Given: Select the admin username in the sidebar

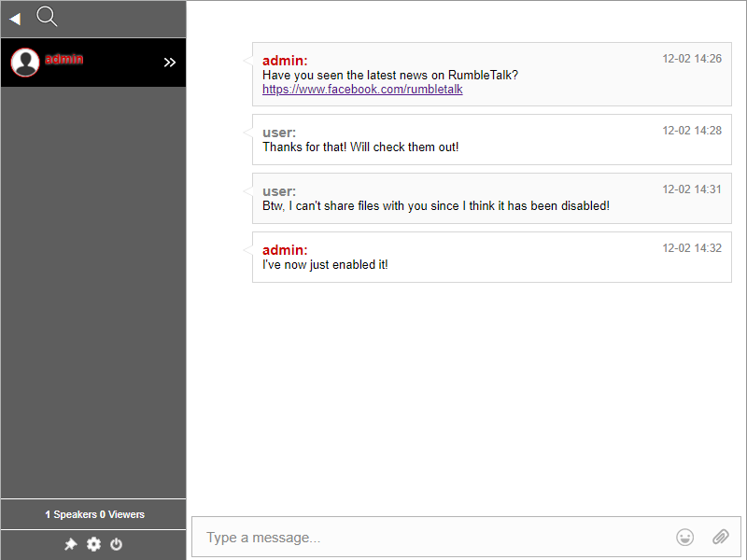Looking at the screenshot, I should (64, 59).
